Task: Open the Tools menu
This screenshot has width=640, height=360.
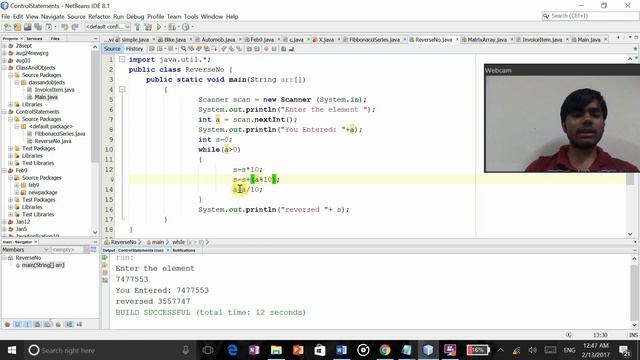Action: (191, 16)
